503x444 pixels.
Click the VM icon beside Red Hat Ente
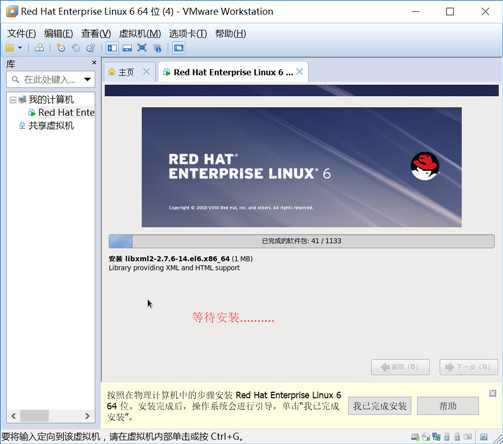click(x=32, y=113)
